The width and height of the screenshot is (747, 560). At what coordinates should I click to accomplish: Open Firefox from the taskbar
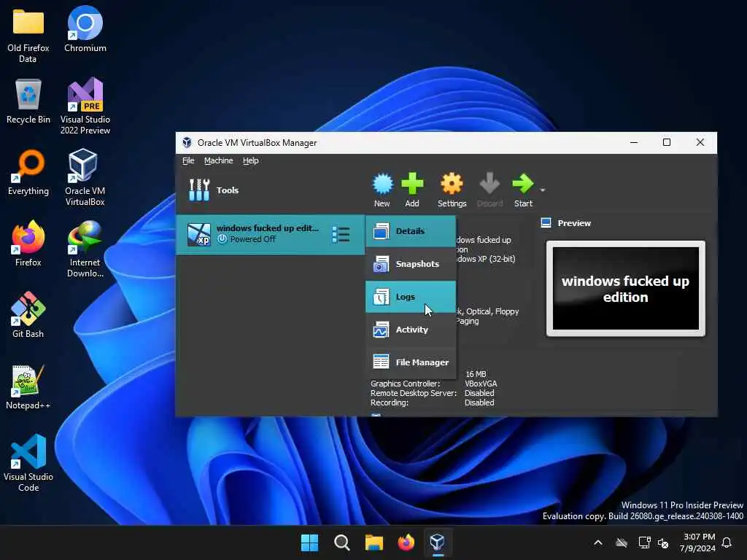click(406, 542)
